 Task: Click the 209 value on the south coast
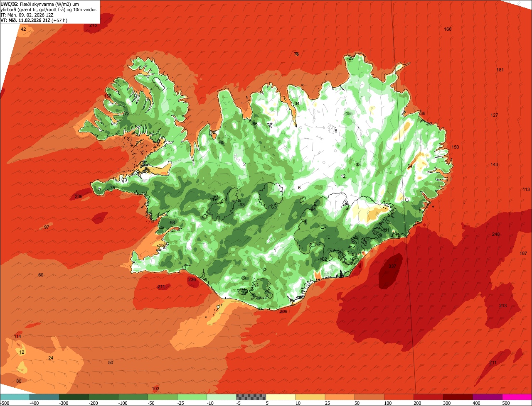pyautogui.click(x=283, y=312)
